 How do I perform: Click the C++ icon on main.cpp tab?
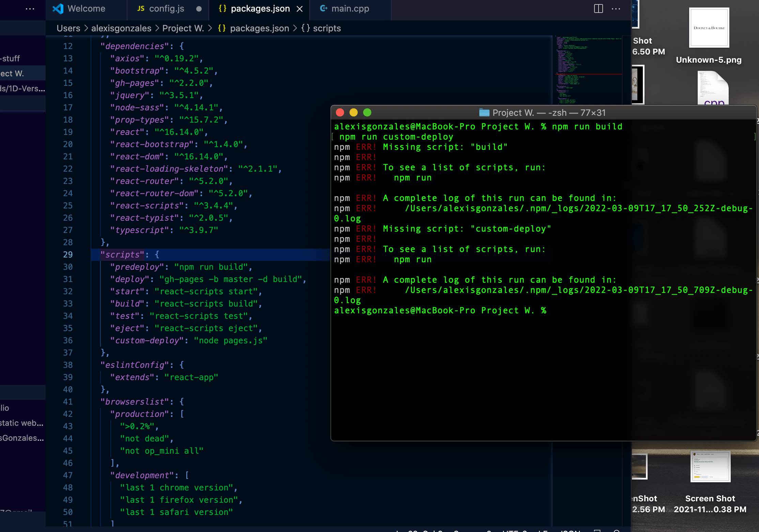tap(323, 9)
